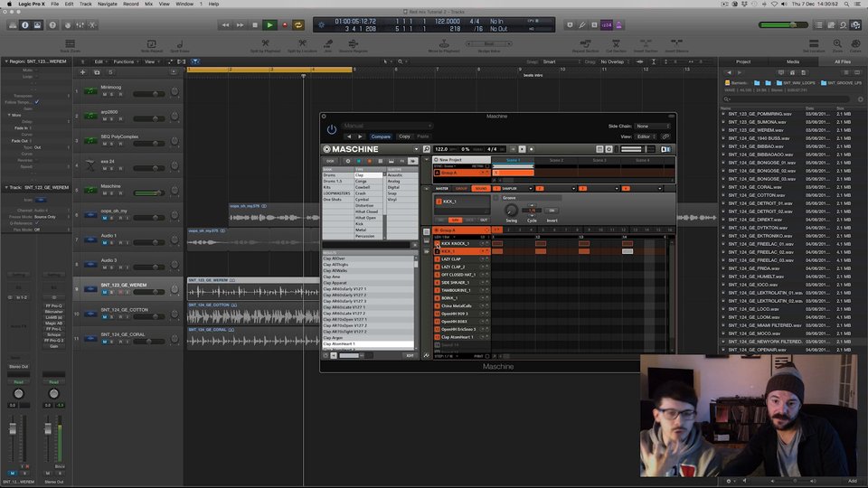Viewport: 868px width, 488px height.
Task: Enable the Follow Tempo checkbox in region inspector
Action: tap(36, 102)
